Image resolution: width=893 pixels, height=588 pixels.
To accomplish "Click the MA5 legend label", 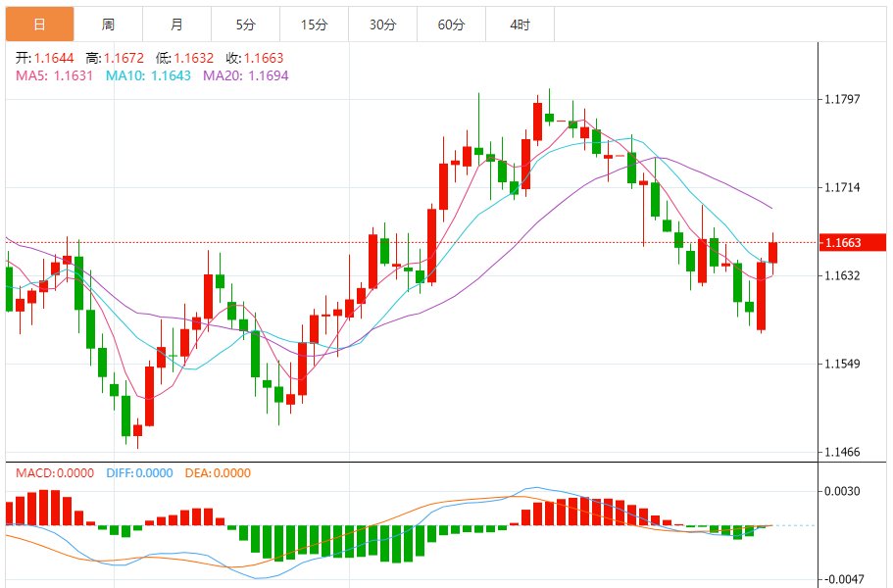I will [54, 74].
